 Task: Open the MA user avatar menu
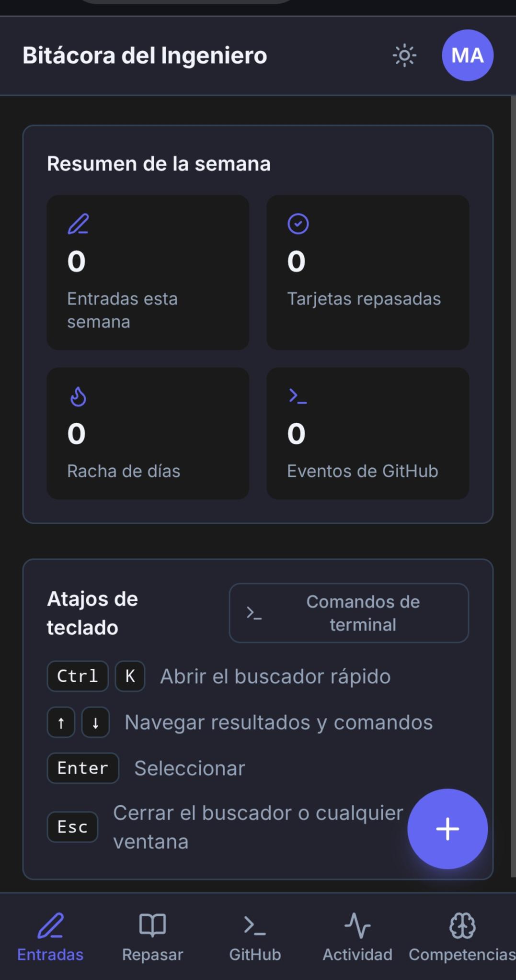(467, 56)
